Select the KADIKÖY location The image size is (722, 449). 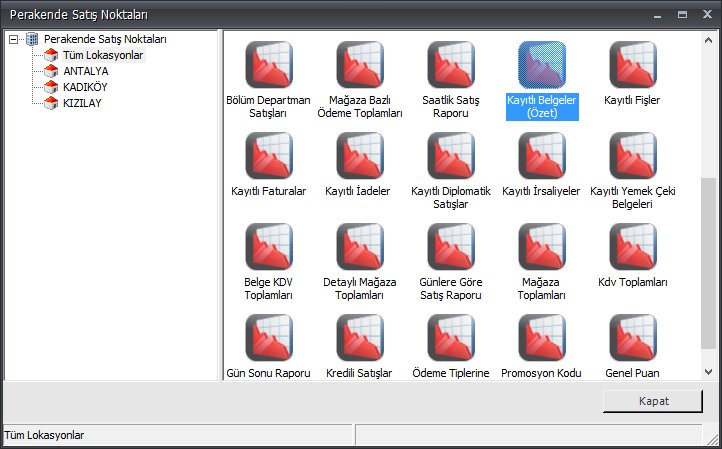pos(85,87)
